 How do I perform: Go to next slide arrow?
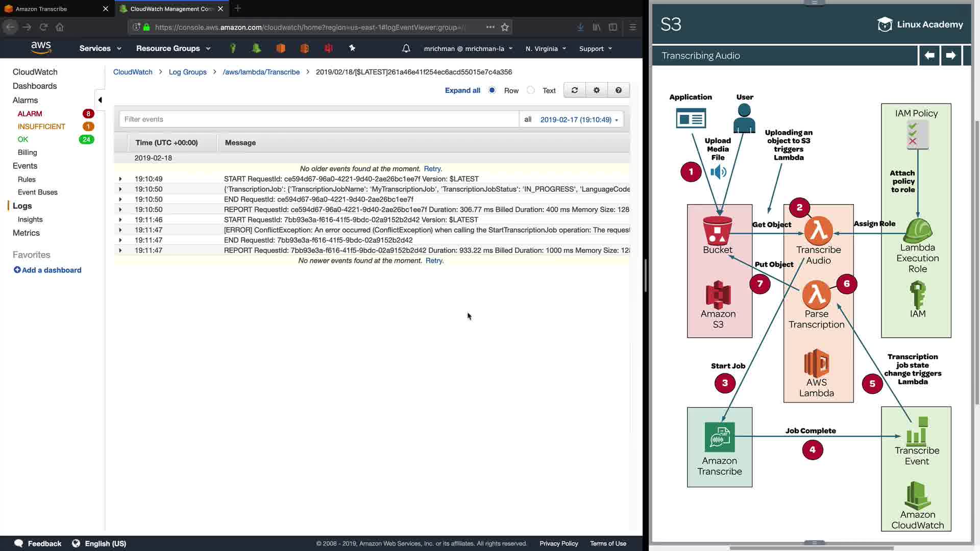click(950, 56)
